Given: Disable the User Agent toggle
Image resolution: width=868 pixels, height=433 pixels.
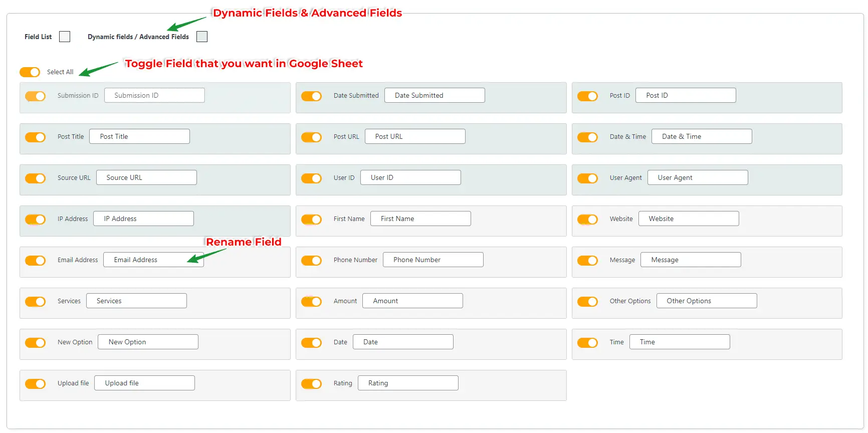Looking at the screenshot, I should point(587,178).
